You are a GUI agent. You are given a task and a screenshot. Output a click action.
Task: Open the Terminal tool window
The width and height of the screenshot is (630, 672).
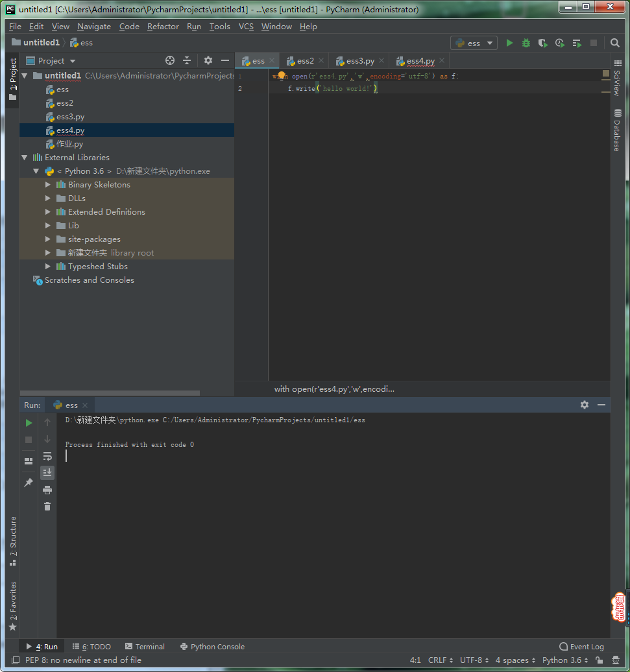(x=145, y=647)
